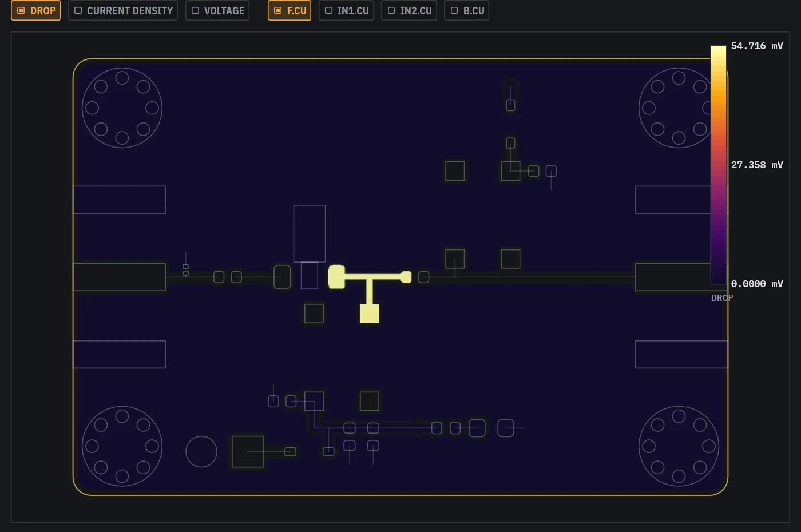This screenshot has width=801, height=532.
Task: Switch to the B.CU layer
Action: [x=467, y=10]
